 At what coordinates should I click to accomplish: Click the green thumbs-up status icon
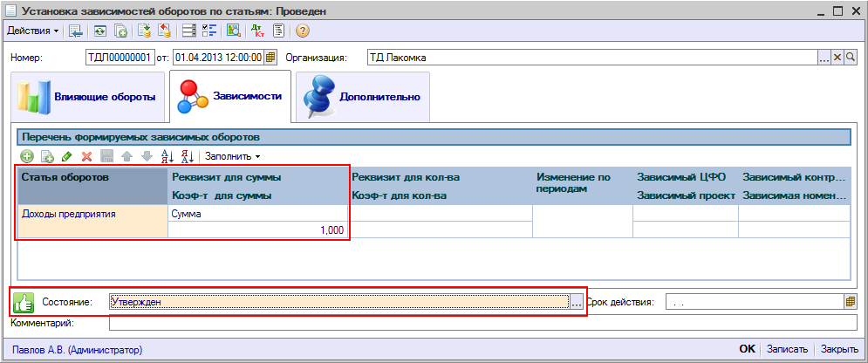[x=24, y=302]
